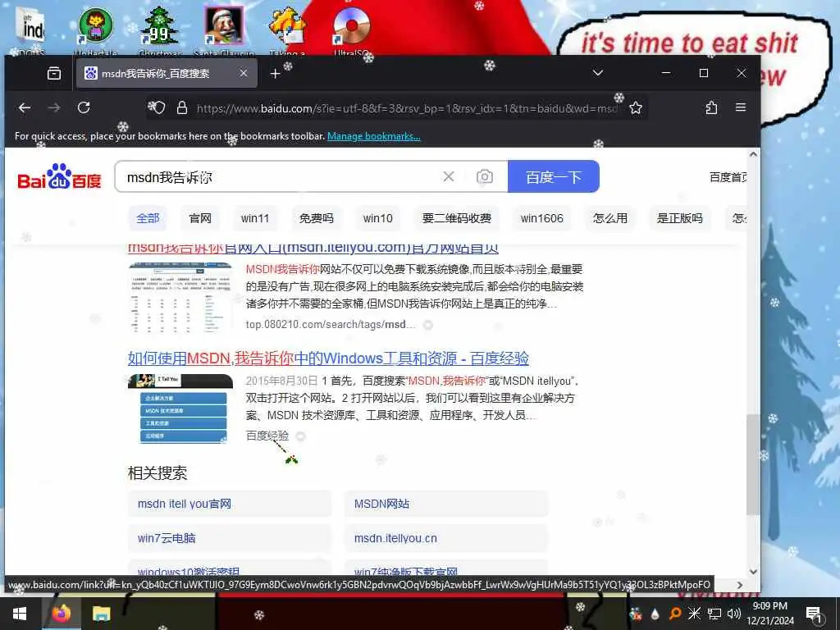Open 如何使用MSDN,我告诉你中的Windows工具和资源 result
The height and width of the screenshot is (630, 840).
click(x=328, y=358)
